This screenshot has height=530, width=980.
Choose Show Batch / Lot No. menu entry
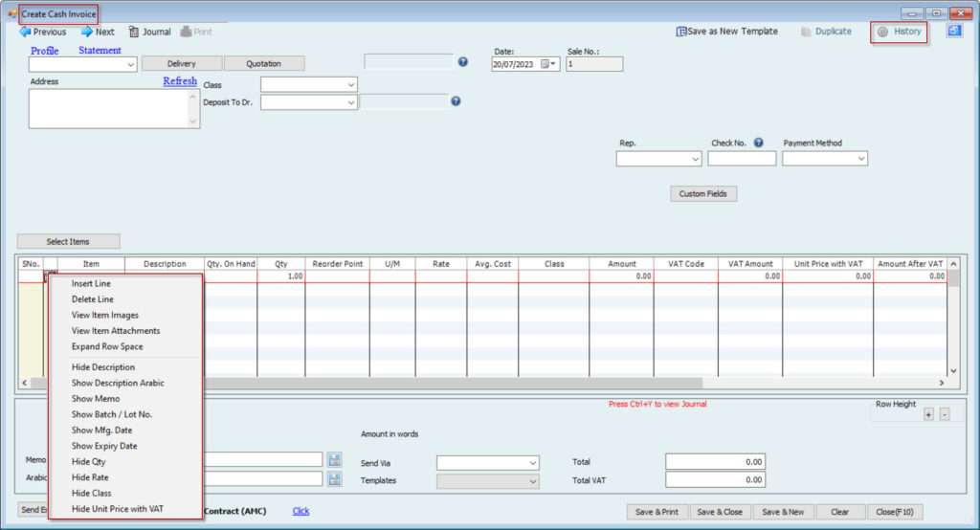tap(111, 414)
